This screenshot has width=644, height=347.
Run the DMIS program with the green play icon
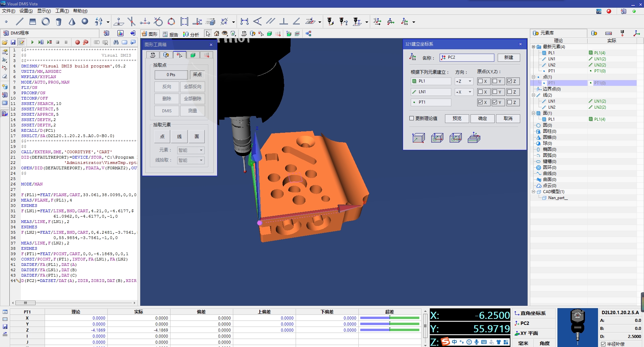click(32, 42)
